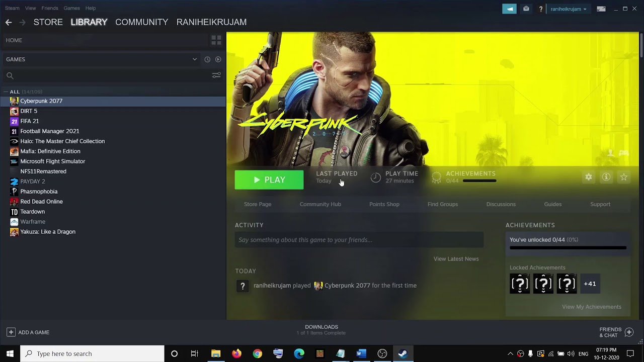Open the Friends menu
This screenshot has height=362, width=644.
click(50, 8)
